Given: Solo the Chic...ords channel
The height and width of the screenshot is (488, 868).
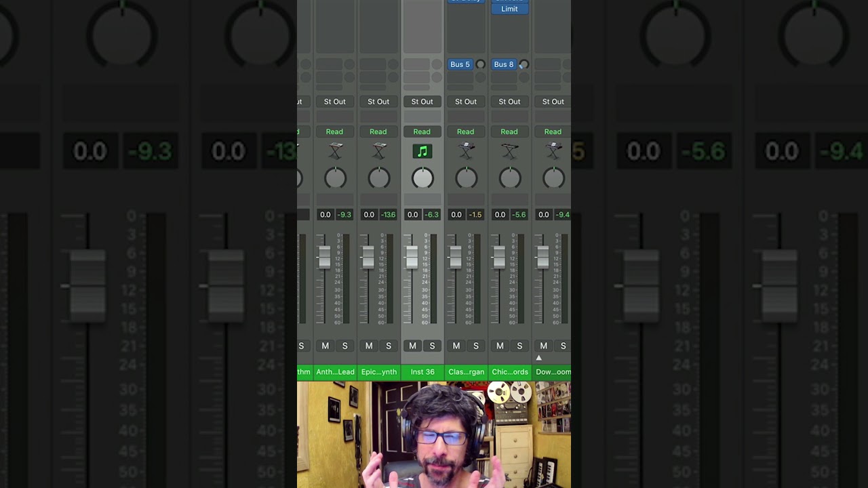Looking at the screenshot, I should (519, 346).
